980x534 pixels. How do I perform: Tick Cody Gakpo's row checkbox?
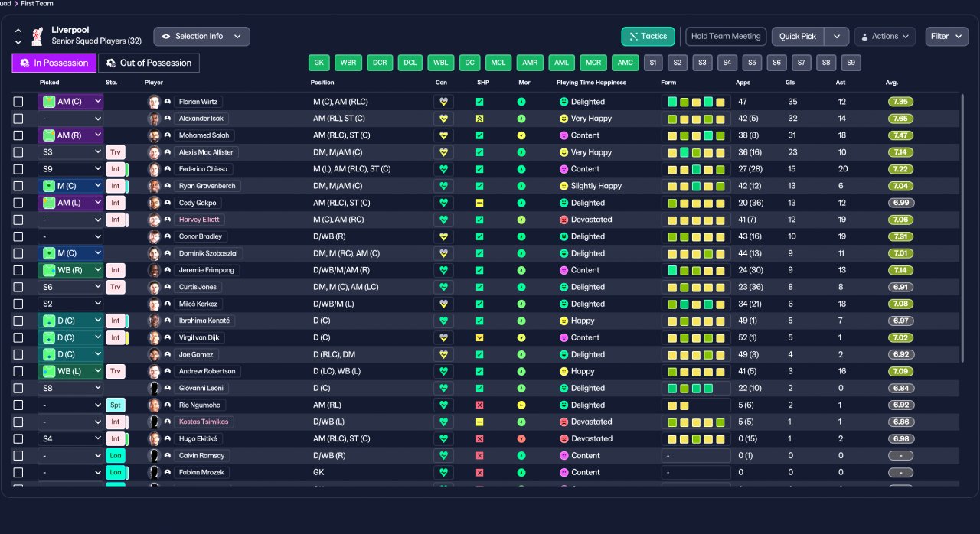[x=18, y=203]
